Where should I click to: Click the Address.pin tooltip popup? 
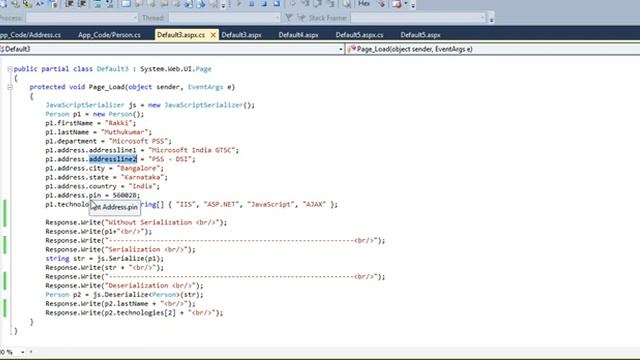(x=115, y=207)
